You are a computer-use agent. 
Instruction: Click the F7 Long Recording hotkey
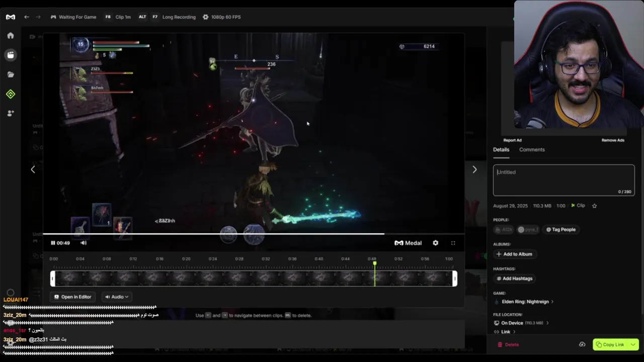click(174, 17)
